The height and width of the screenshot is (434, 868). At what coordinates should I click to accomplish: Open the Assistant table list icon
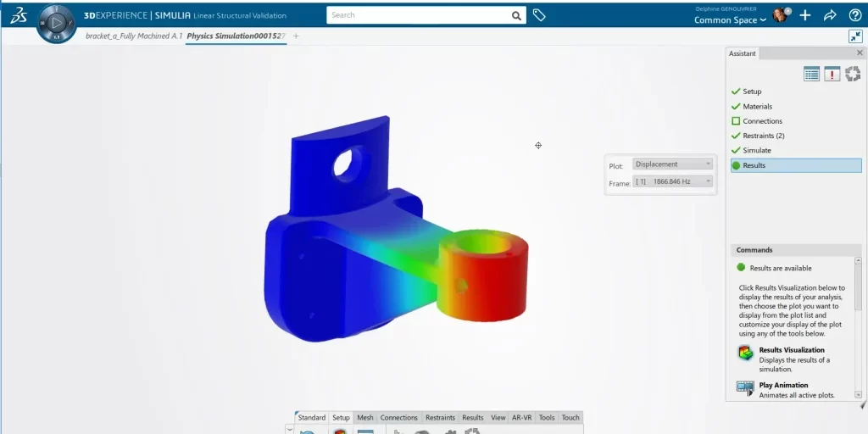(811, 75)
